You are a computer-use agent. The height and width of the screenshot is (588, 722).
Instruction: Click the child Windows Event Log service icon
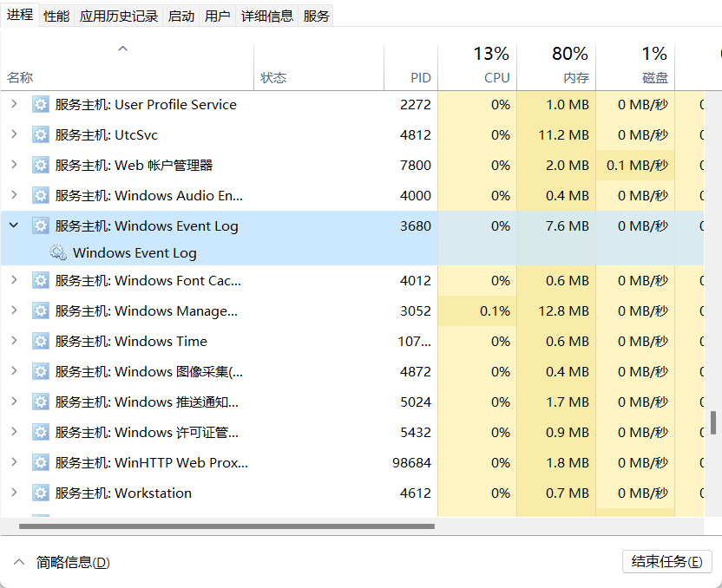pos(58,252)
